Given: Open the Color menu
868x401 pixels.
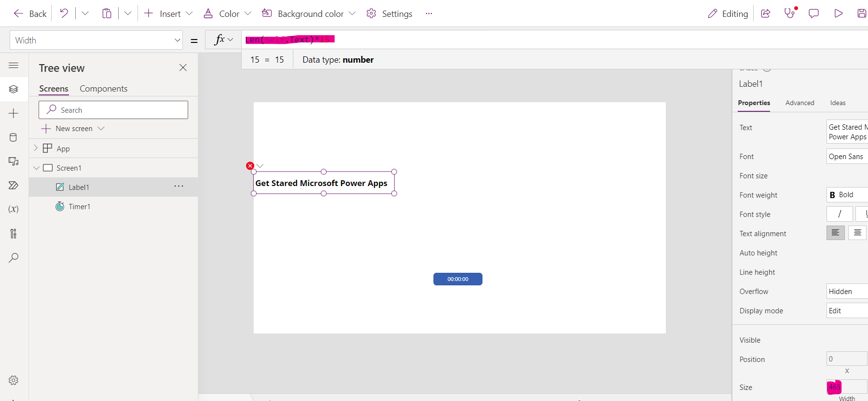Looking at the screenshot, I should click(x=227, y=13).
